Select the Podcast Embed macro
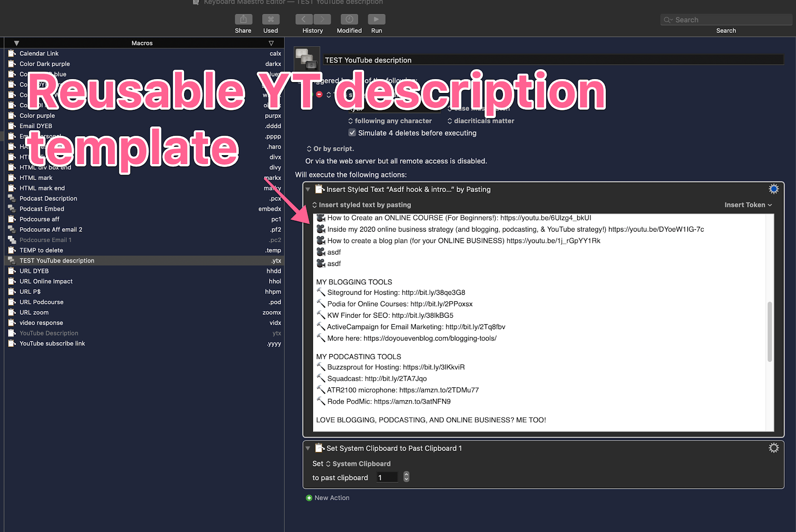This screenshot has height=532, width=796. click(144, 209)
